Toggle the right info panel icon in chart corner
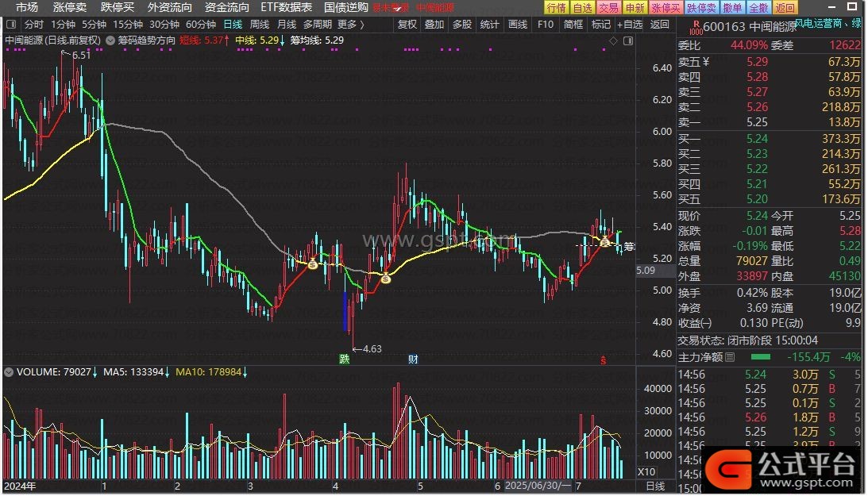 click(627, 41)
